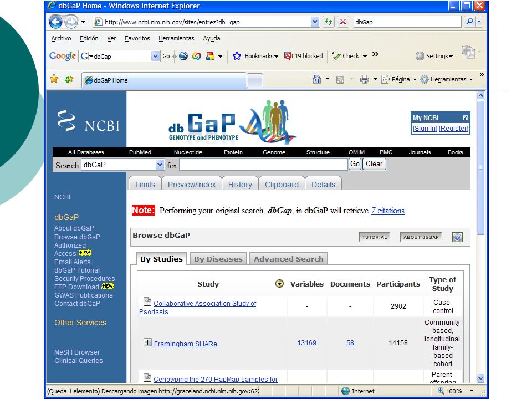This screenshot has height=399, width=532.
Task: Click the TUTORIAL button
Action: click(374, 237)
